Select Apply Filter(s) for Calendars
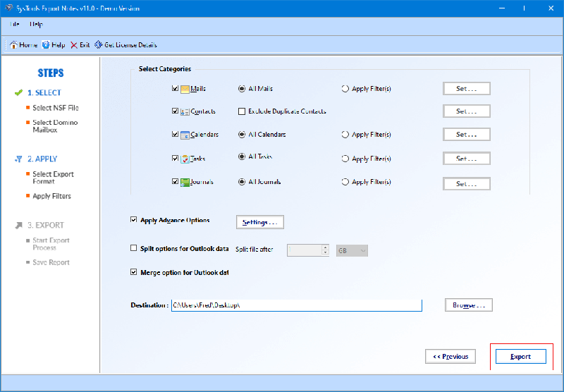 345,135
